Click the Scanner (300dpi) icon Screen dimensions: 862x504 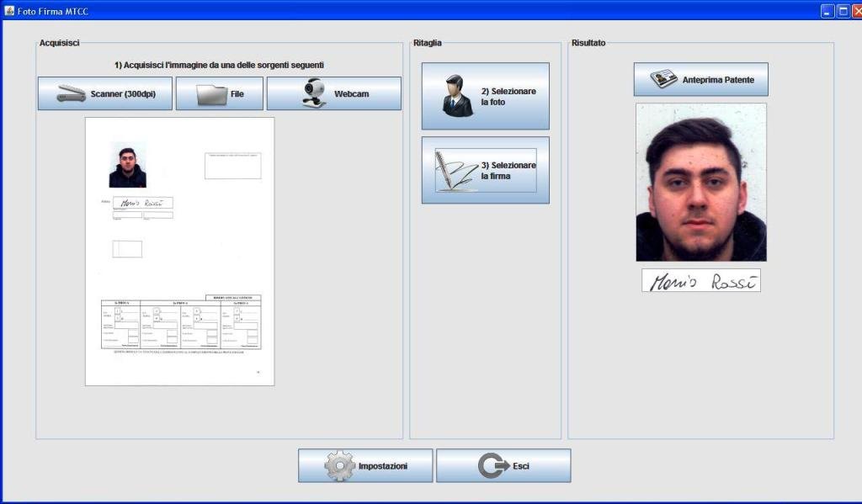71,94
